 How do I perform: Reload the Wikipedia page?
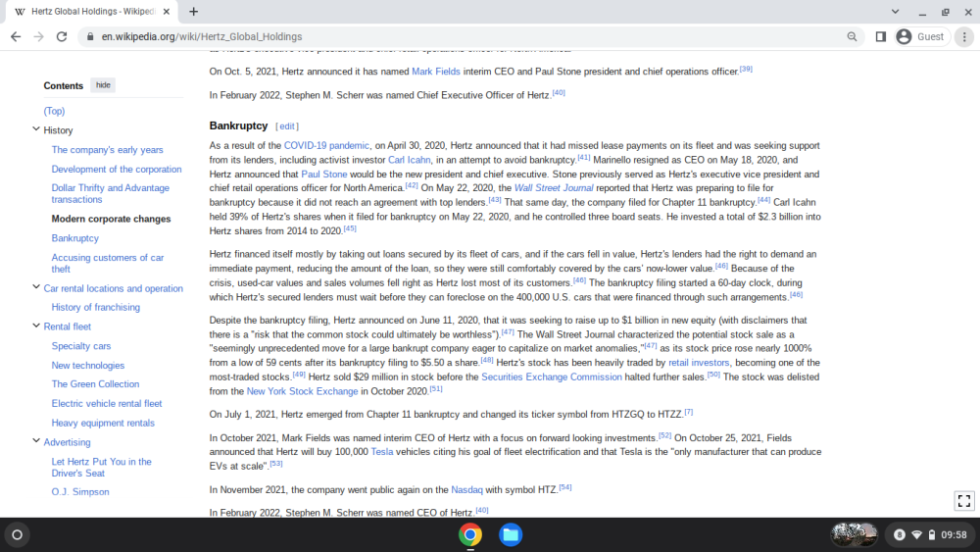61,37
